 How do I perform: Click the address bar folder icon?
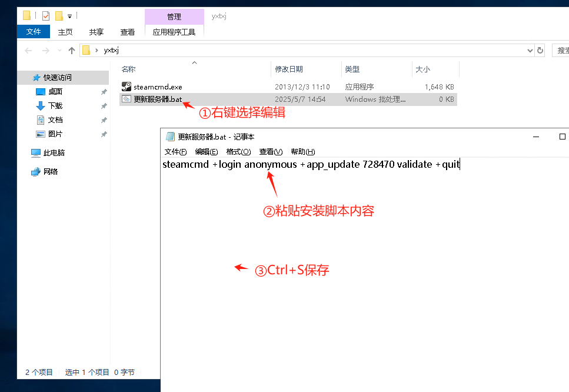pyautogui.click(x=86, y=50)
